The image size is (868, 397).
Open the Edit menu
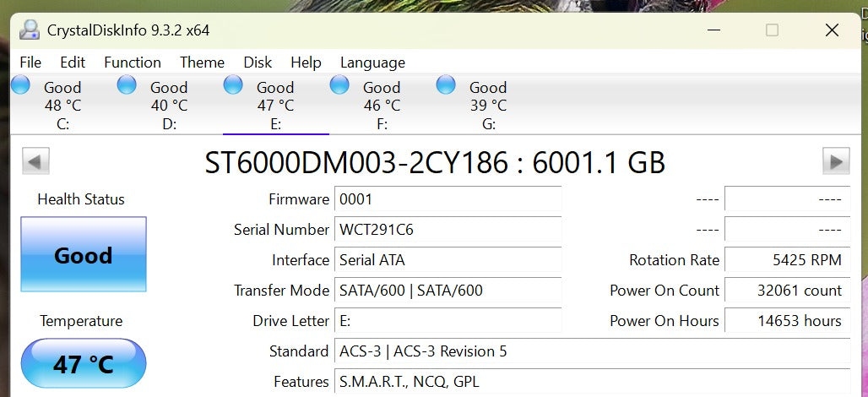(x=73, y=63)
